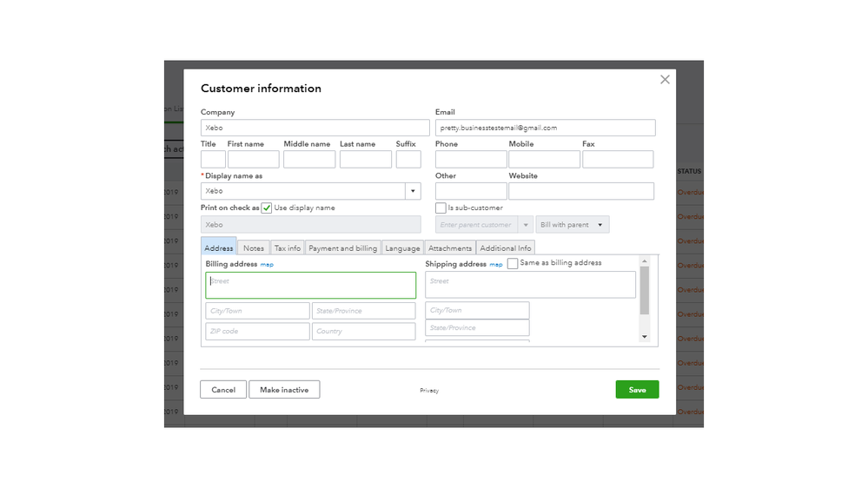Open the Billing address map link

(x=267, y=265)
